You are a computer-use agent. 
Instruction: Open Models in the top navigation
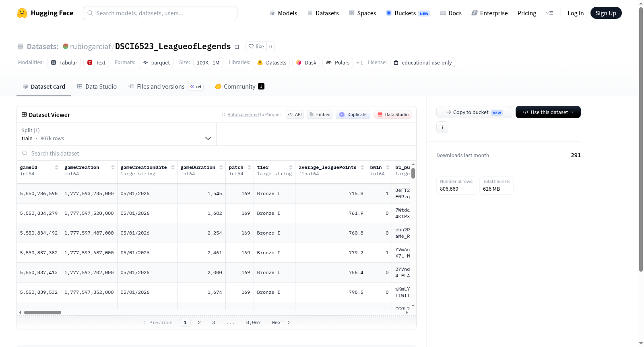coord(283,13)
